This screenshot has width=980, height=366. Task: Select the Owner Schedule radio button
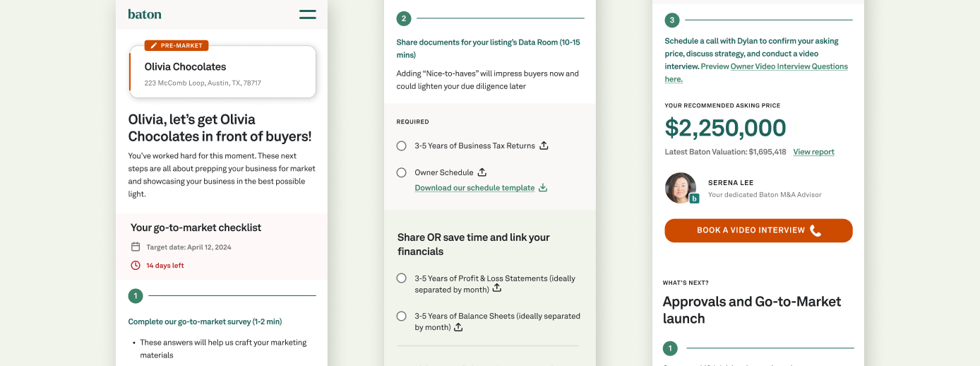tap(401, 172)
